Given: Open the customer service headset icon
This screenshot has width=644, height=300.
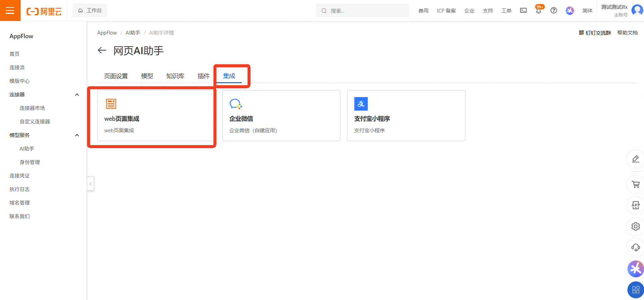Looking at the screenshot, I should pyautogui.click(x=636, y=248).
